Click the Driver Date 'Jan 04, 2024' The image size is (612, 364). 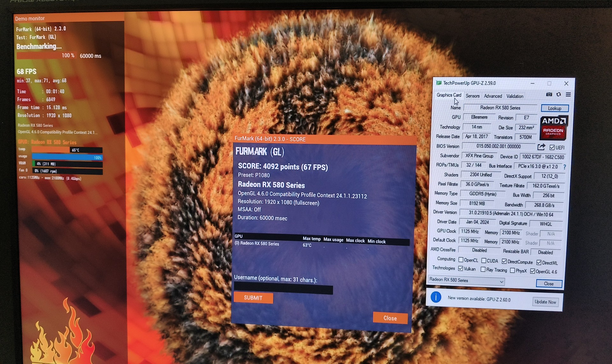point(477,222)
